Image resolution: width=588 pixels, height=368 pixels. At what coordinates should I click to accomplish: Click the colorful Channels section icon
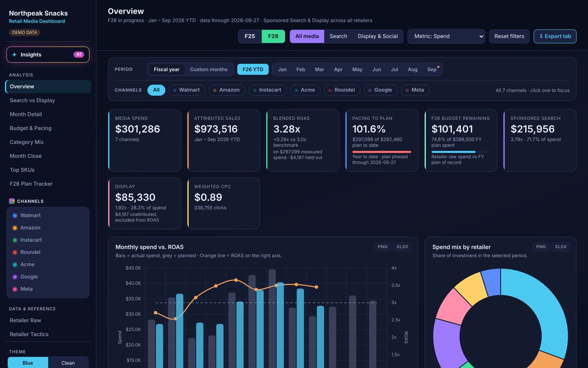(12, 201)
